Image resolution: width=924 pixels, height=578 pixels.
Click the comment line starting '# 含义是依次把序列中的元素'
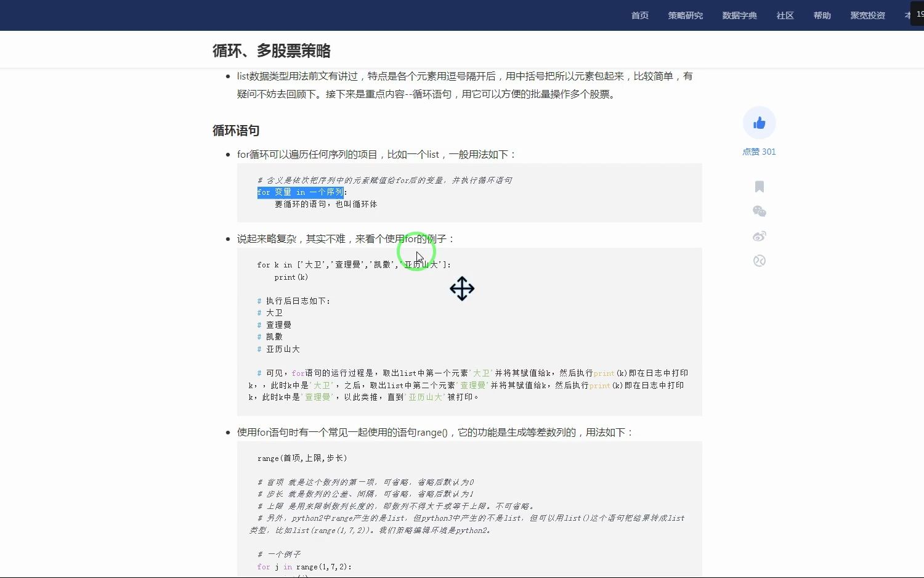(385, 181)
